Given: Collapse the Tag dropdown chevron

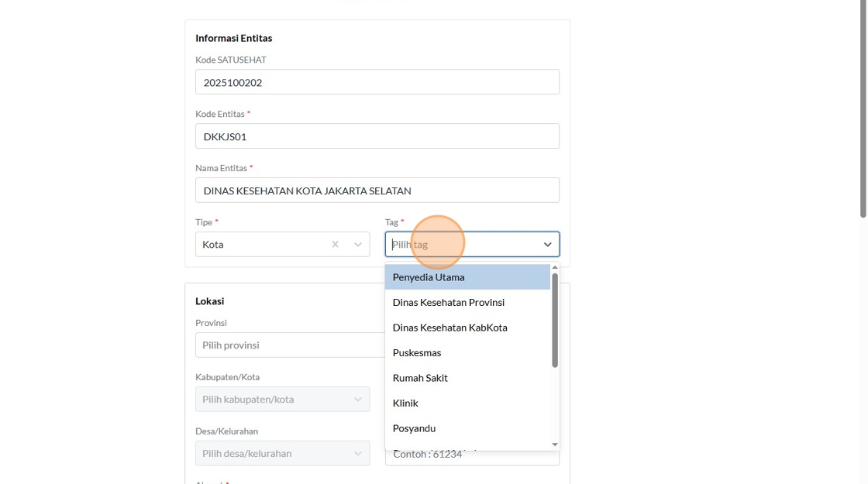Looking at the screenshot, I should click(547, 245).
